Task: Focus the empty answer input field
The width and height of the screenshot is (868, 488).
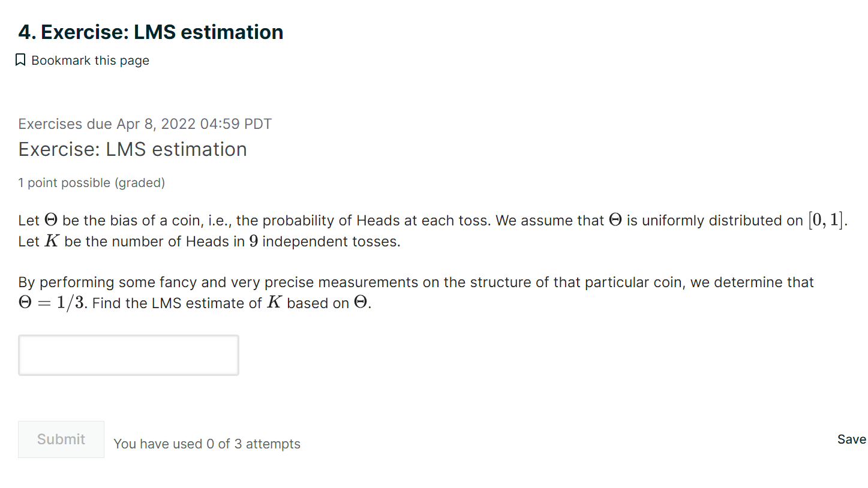Action: click(128, 354)
